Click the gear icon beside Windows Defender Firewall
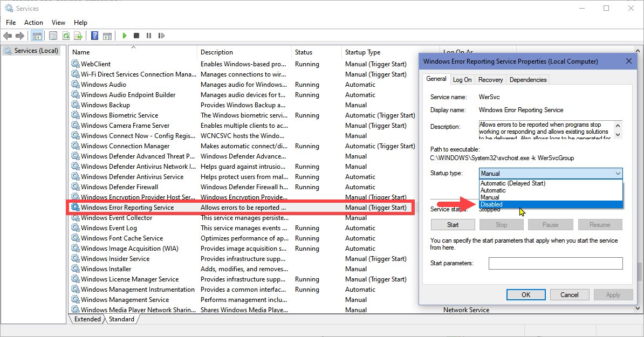644x337 pixels. tap(75, 187)
